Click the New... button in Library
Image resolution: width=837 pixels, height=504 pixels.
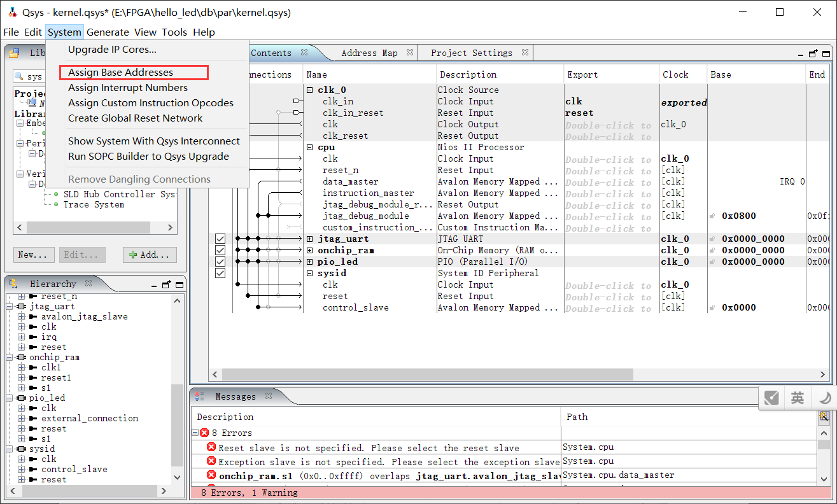34,255
